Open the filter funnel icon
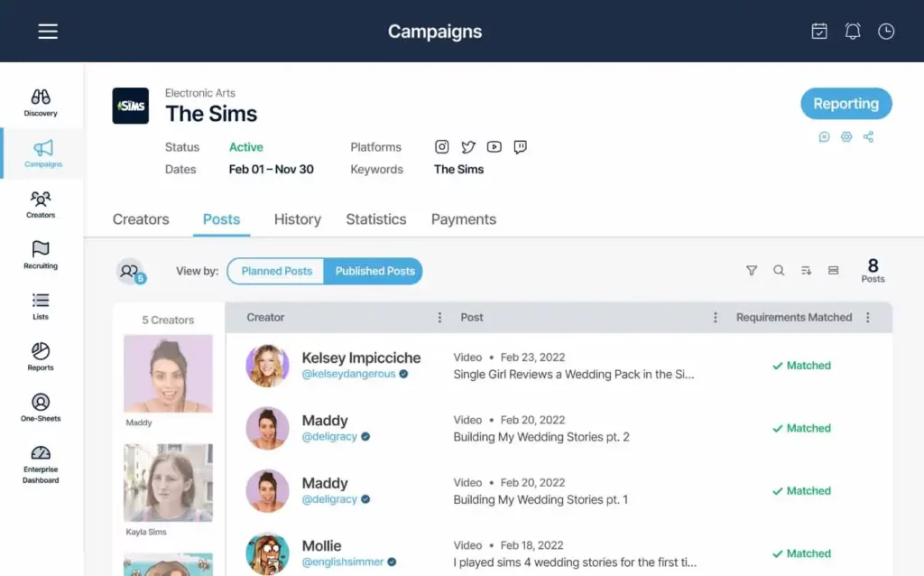The image size is (924, 576). pos(752,271)
